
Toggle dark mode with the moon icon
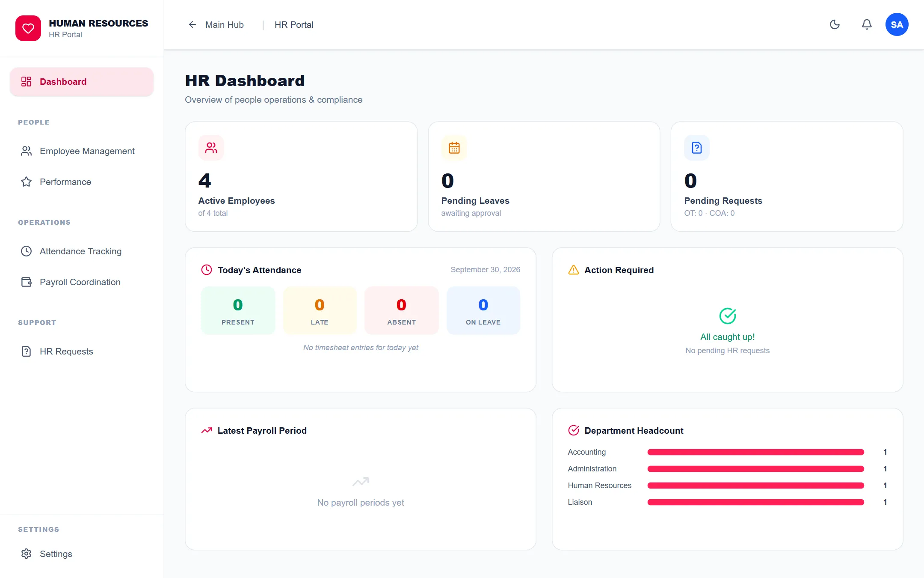click(x=835, y=24)
